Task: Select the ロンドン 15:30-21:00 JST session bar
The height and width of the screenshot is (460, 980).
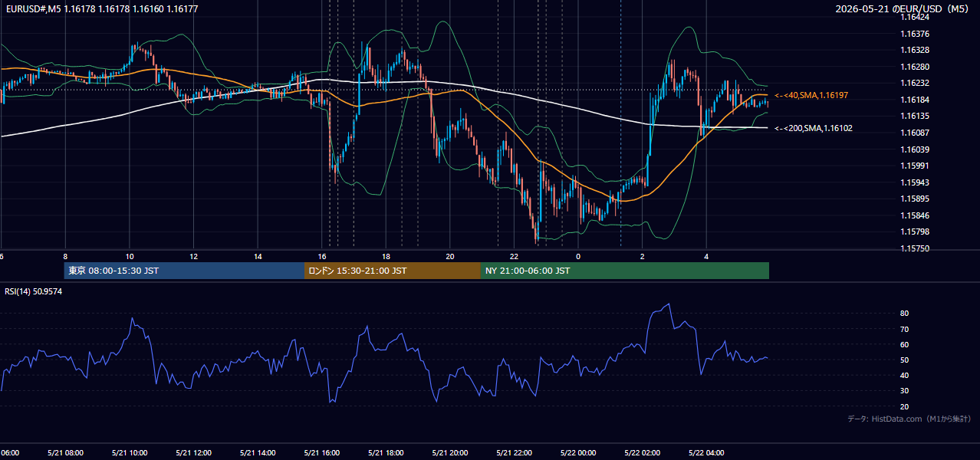Action: pos(393,271)
